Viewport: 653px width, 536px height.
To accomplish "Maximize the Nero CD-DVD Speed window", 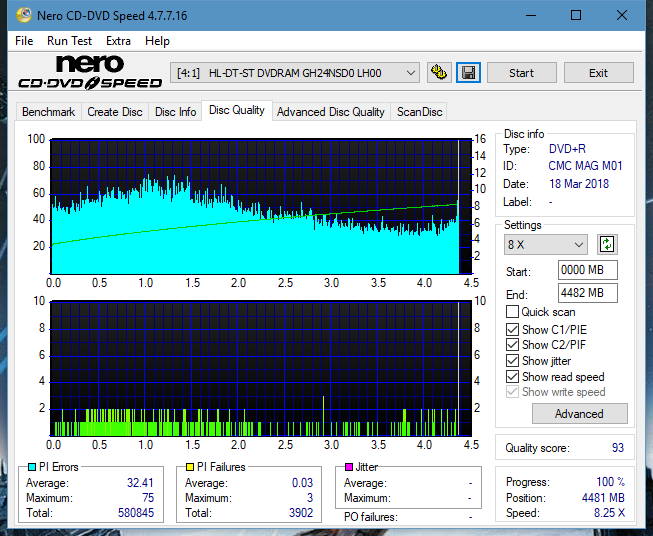I will click(x=576, y=15).
